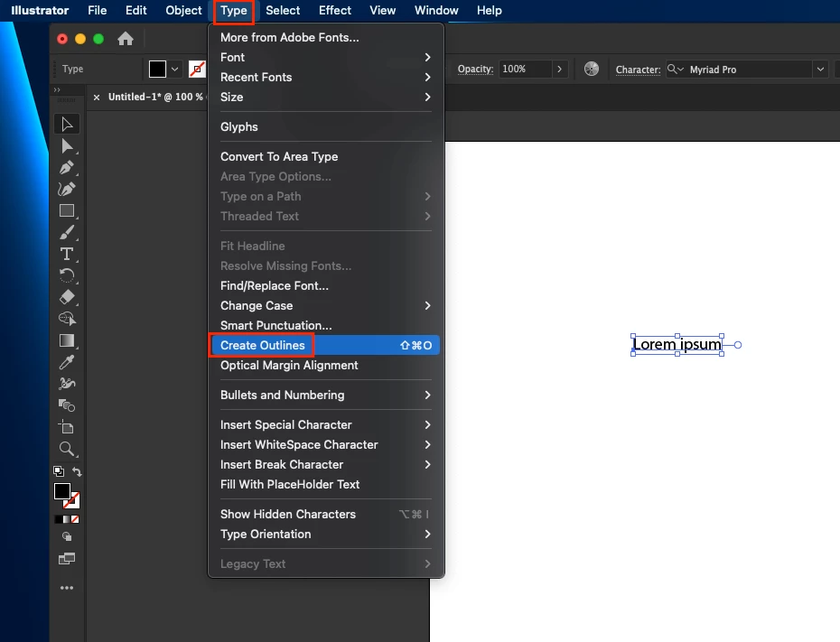Choose Convert To Area Type
The height and width of the screenshot is (642, 840).
pyautogui.click(x=326, y=157)
